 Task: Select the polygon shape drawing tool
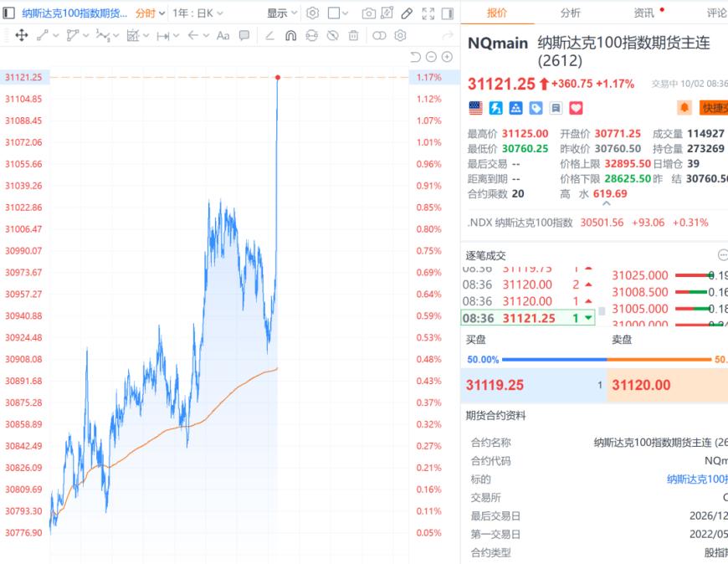(x=72, y=35)
